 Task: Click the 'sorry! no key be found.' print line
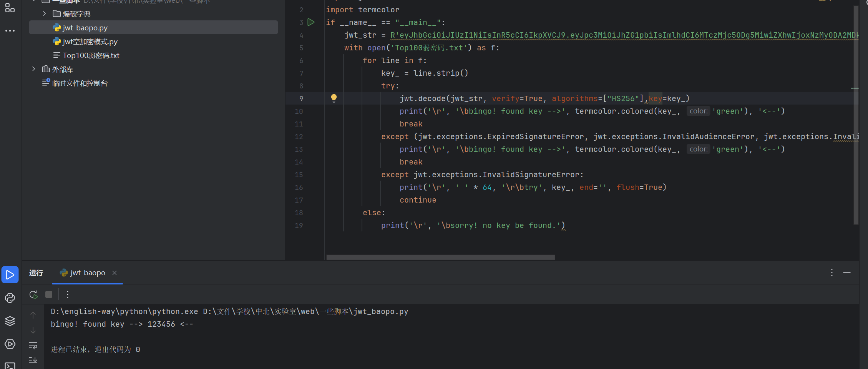point(473,225)
